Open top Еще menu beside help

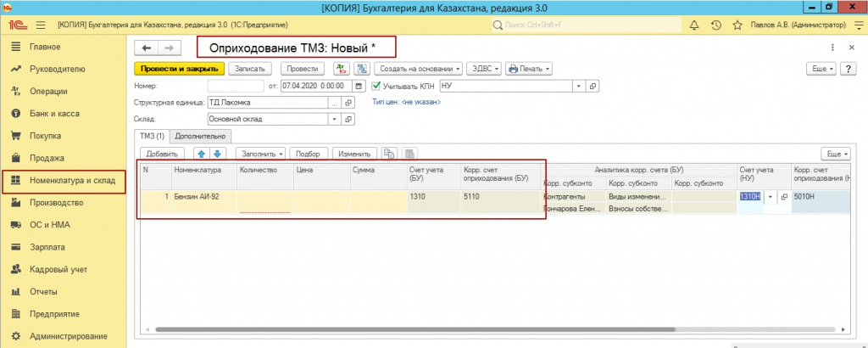(x=822, y=69)
